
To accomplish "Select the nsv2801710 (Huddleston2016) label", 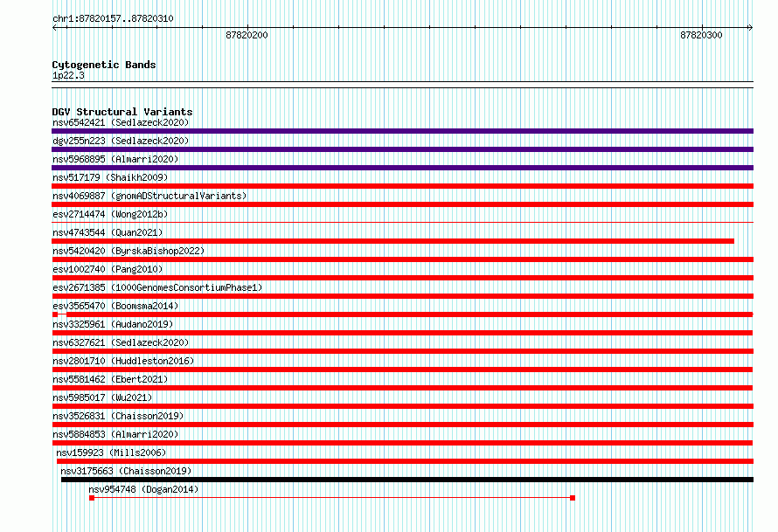I will pos(123,361).
